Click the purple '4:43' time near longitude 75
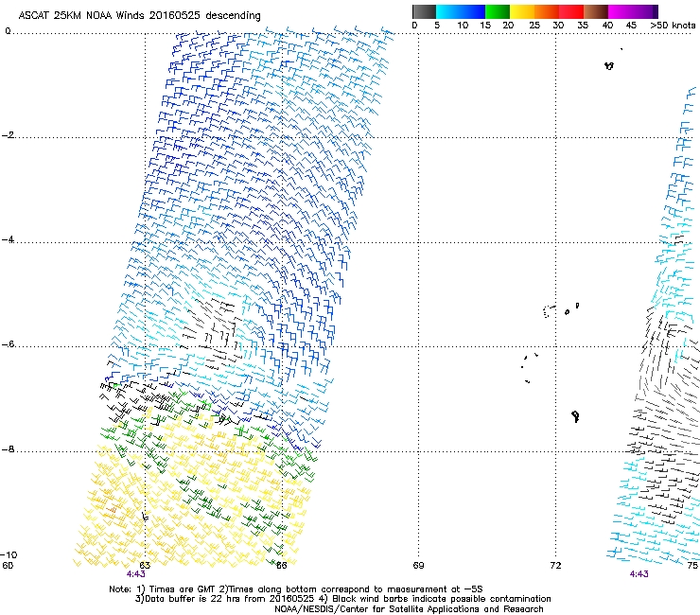Image resolution: width=700 pixels, height=615 pixels. (x=639, y=574)
